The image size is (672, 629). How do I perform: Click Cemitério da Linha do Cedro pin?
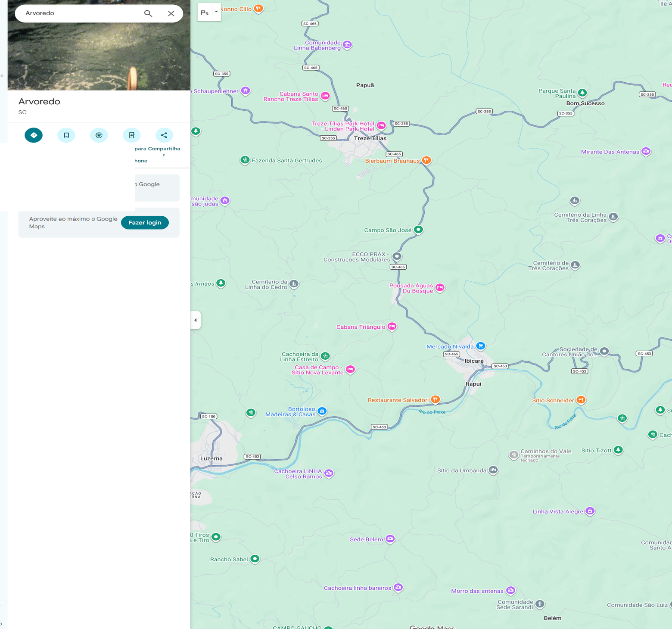point(294,284)
